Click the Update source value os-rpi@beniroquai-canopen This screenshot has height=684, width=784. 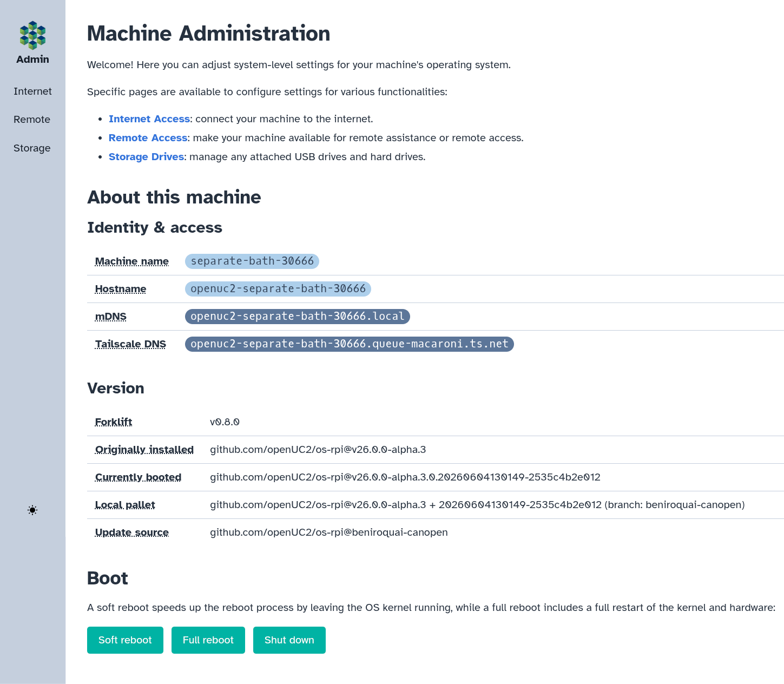click(329, 532)
